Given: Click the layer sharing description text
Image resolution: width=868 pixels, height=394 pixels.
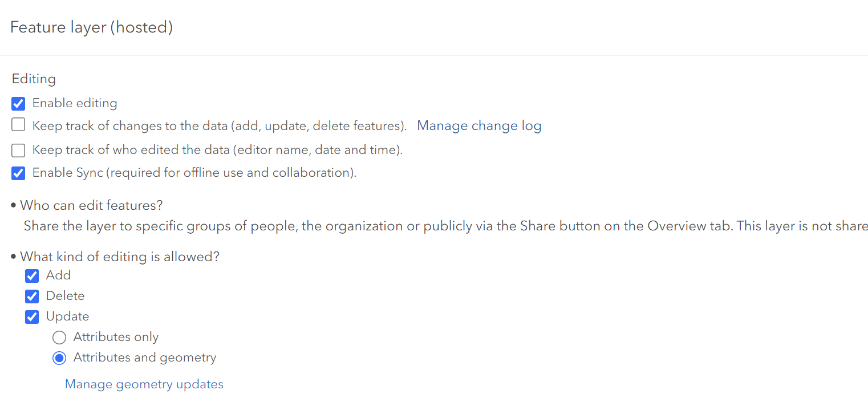Looking at the screenshot, I should 399,226.
